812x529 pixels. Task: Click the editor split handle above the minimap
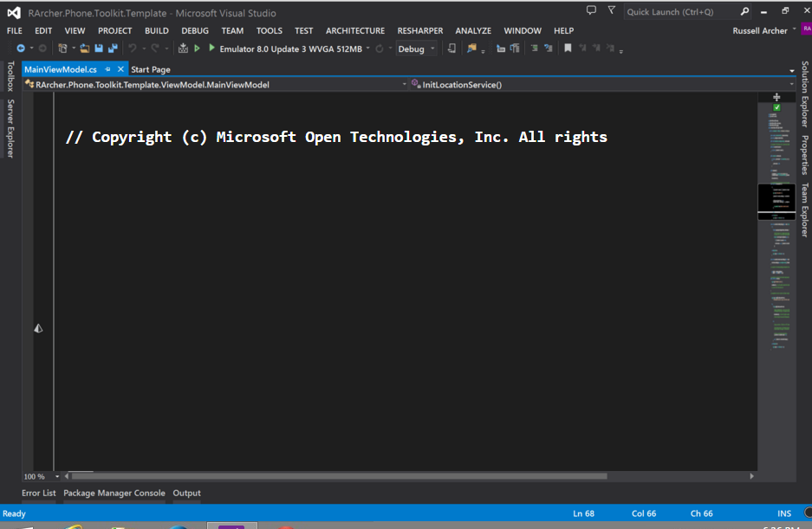776,97
